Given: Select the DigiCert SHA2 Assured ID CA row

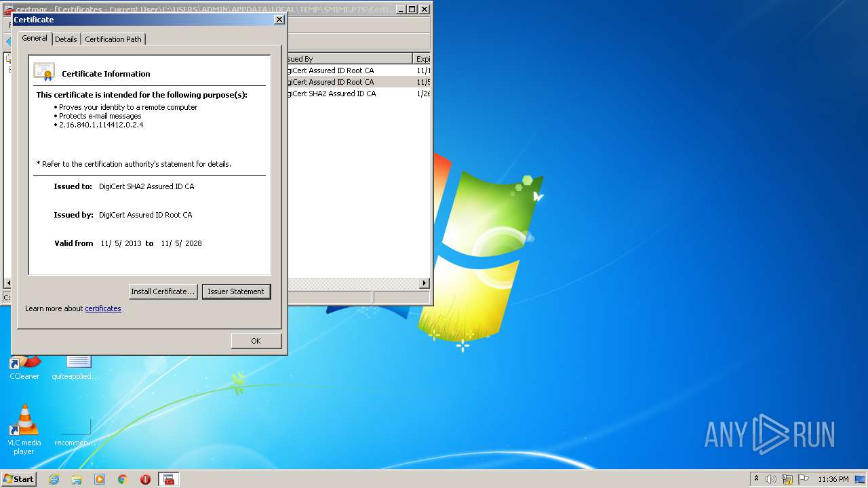Looking at the screenshot, I should click(359, 94).
